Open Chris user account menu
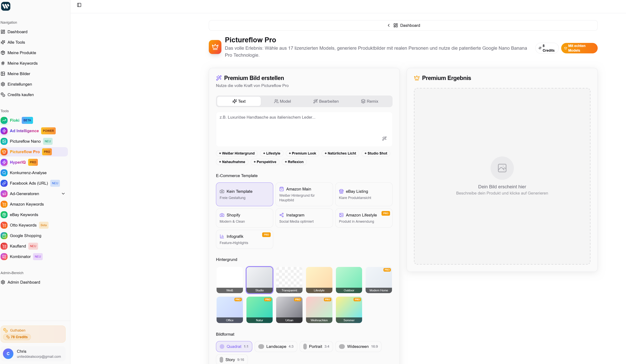This screenshot has height=364, width=626. 33,354
